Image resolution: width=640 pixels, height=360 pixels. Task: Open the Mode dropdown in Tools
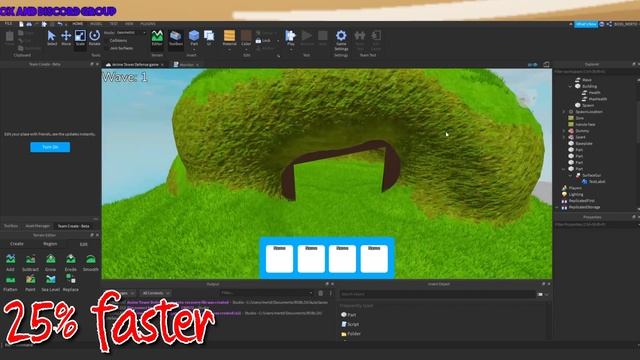131,33
